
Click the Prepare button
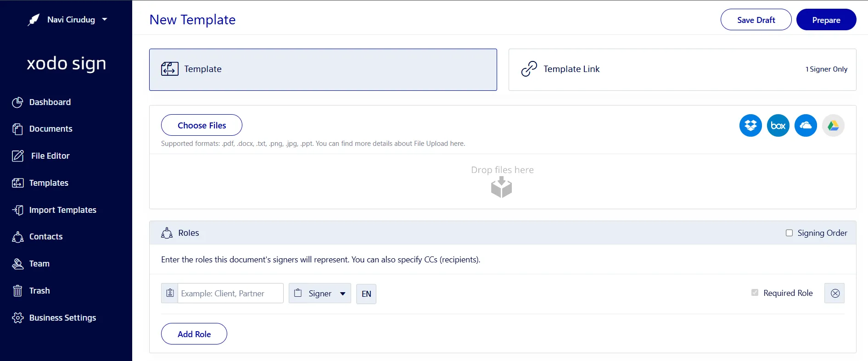[x=826, y=20]
